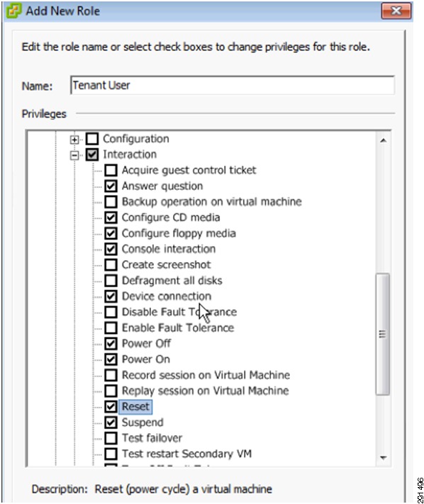Click into the role Name field
This screenshot has width=424, height=504.
pos(232,85)
